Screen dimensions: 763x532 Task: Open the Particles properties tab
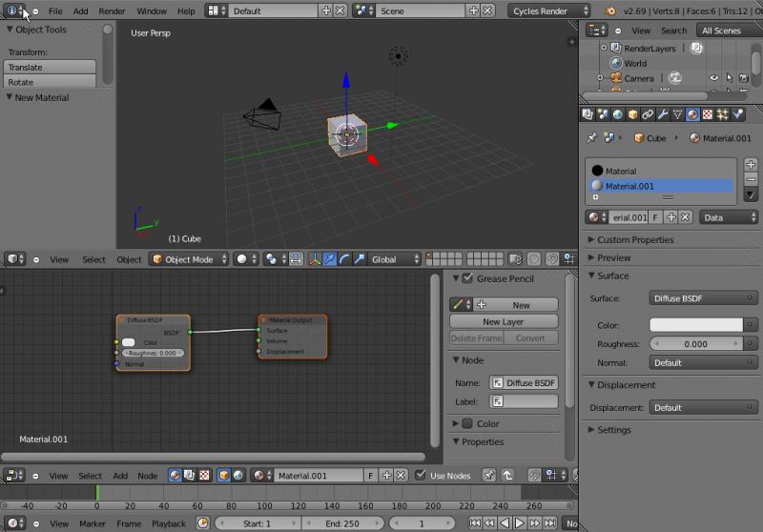[722, 114]
